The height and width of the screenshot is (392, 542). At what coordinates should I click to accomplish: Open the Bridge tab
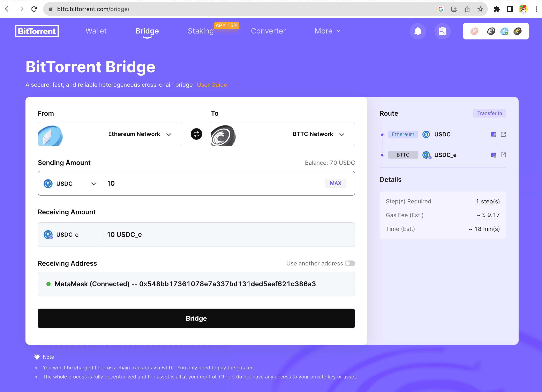[x=147, y=31]
